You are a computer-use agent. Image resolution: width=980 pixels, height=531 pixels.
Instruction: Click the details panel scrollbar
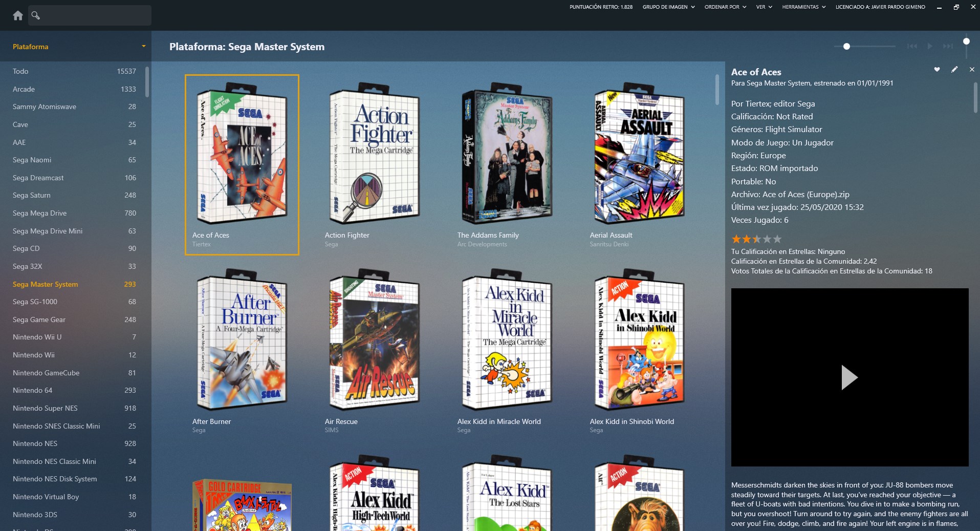[x=975, y=97]
